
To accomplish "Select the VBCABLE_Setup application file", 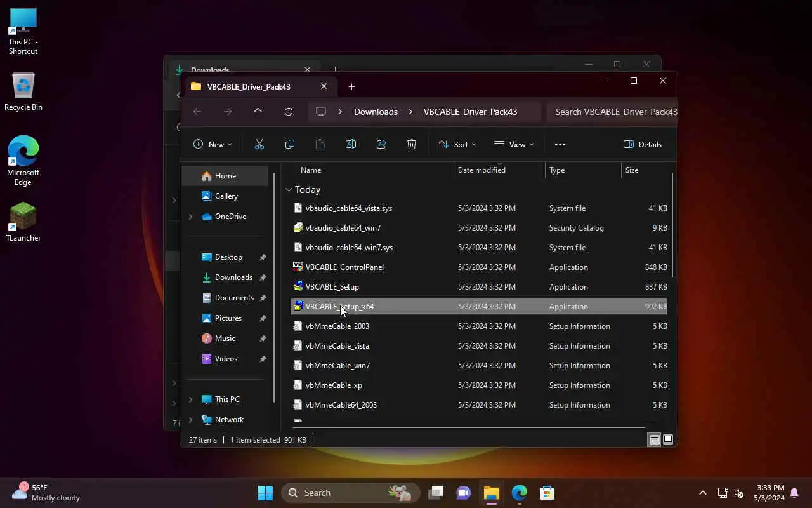I will 479,287.
